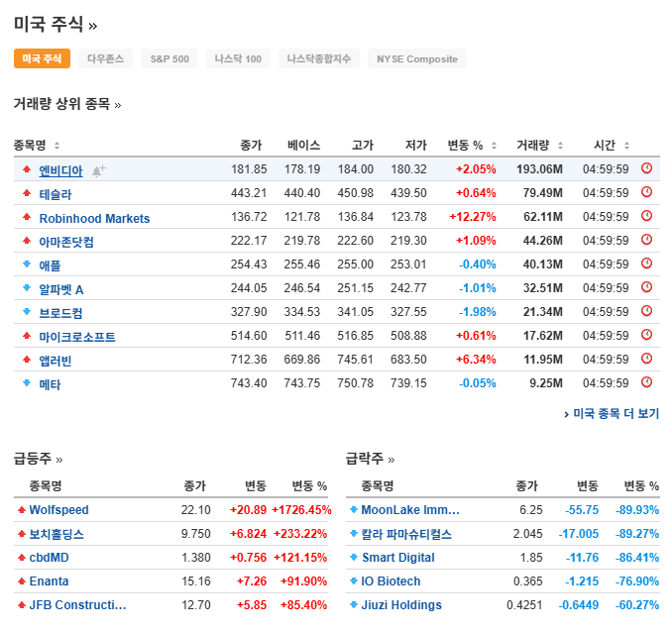Image resolution: width=672 pixels, height=633 pixels.
Task: Click the 193.06M volume value
Action: [x=539, y=169]
